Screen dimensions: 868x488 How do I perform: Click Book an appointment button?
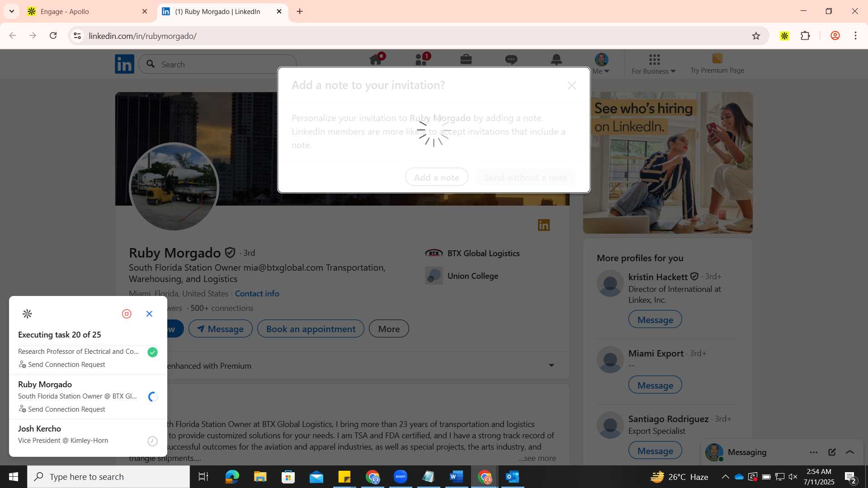pyautogui.click(x=311, y=328)
